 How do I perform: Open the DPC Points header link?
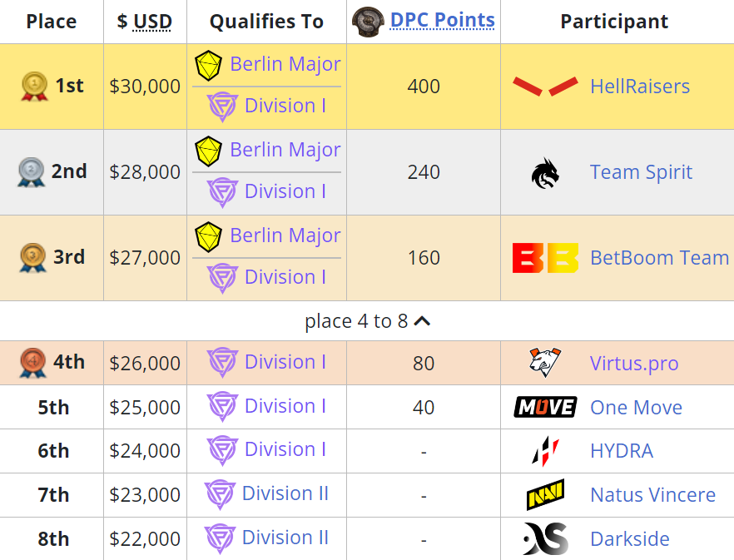442,20
